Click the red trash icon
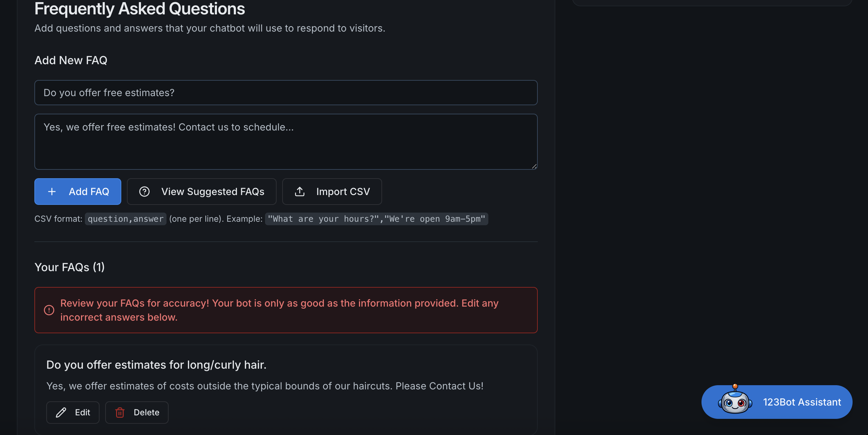868x435 pixels. tap(120, 413)
